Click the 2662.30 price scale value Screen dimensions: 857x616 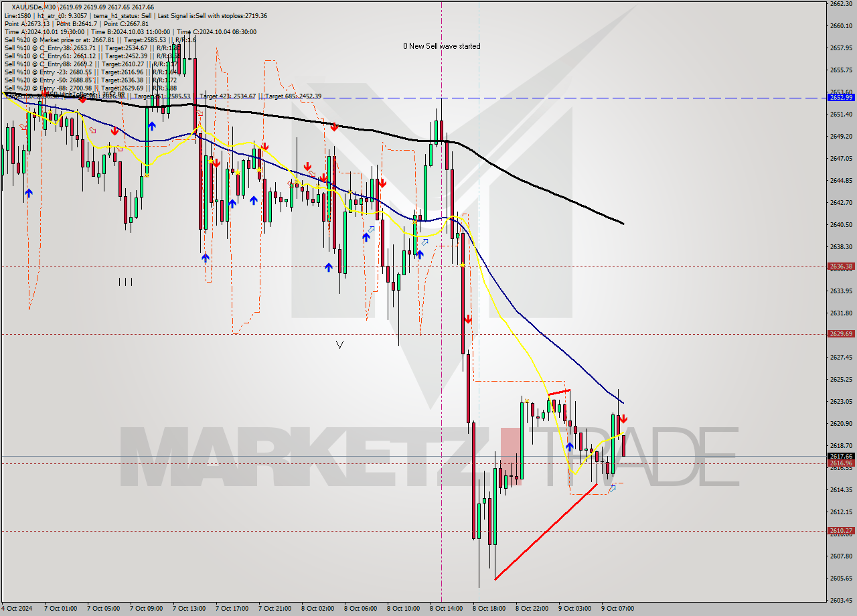[x=840, y=4]
